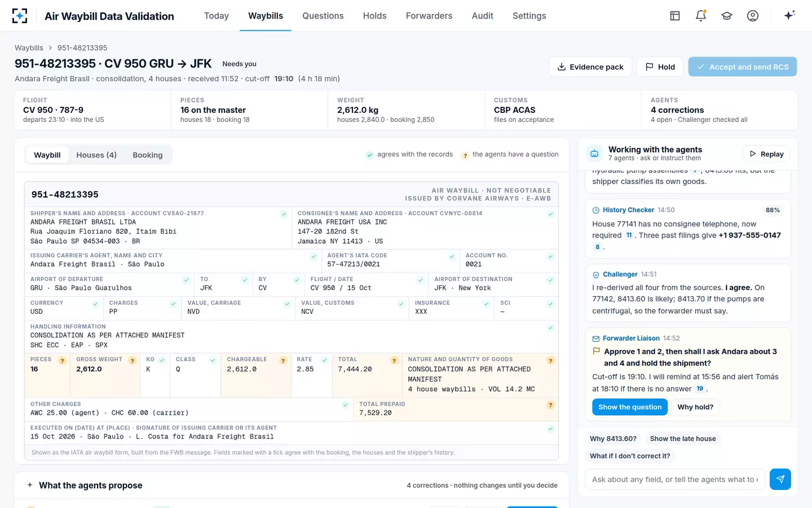The image size is (812, 508).
Task: Open Forwarders in top navigation
Action: click(x=429, y=16)
